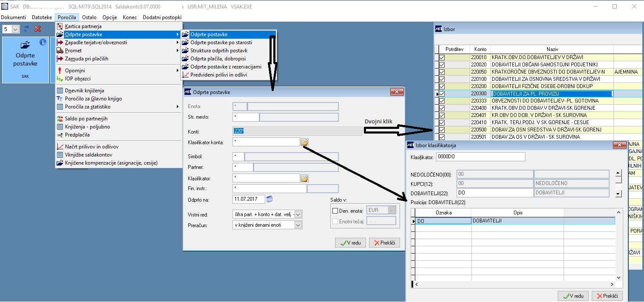Open the Datoteke menu
The width and height of the screenshot is (644, 302).
point(42,17)
